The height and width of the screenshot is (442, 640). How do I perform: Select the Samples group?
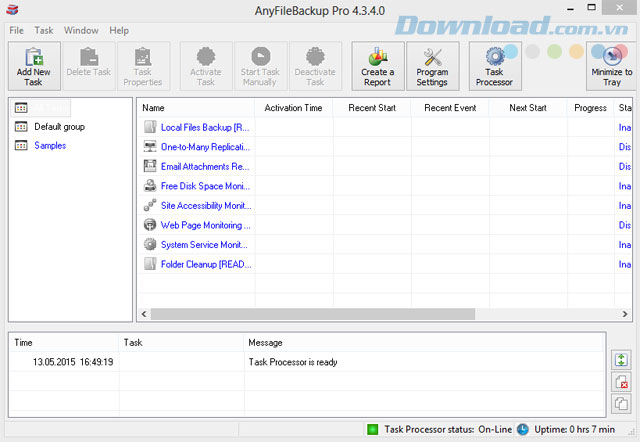pos(50,145)
